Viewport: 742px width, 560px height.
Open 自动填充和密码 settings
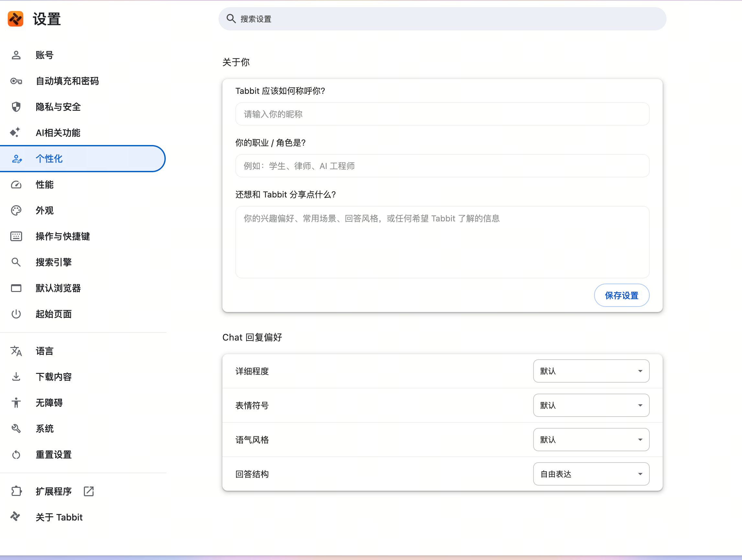click(x=83, y=81)
